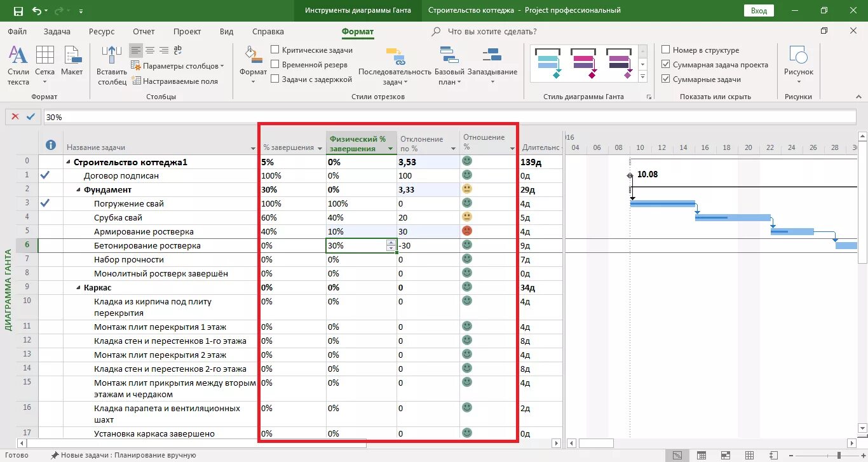
Task: Enable Outline Number (Номер в структуре) checkbox
Action: pos(666,50)
